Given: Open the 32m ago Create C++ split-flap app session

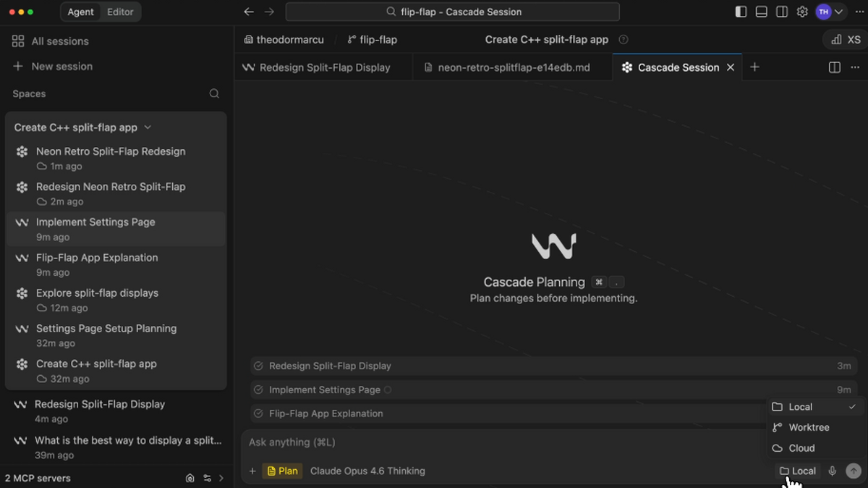Looking at the screenshot, I should point(116,371).
